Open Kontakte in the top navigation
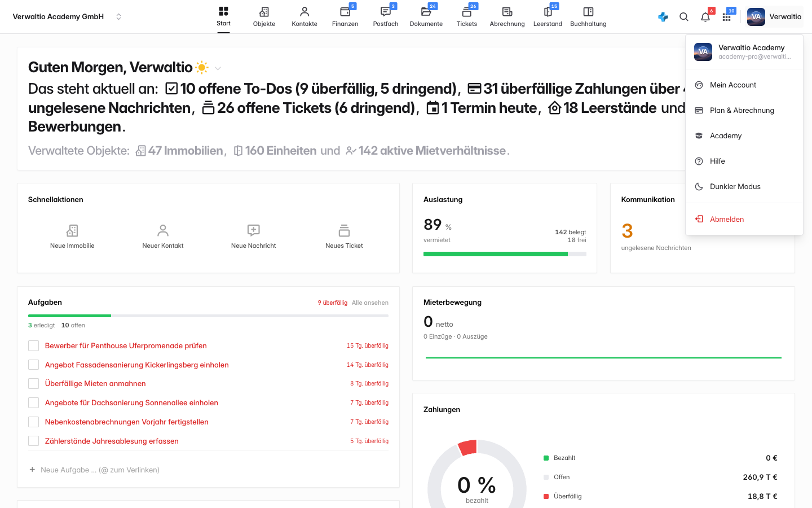812x508 pixels. point(304,17)
